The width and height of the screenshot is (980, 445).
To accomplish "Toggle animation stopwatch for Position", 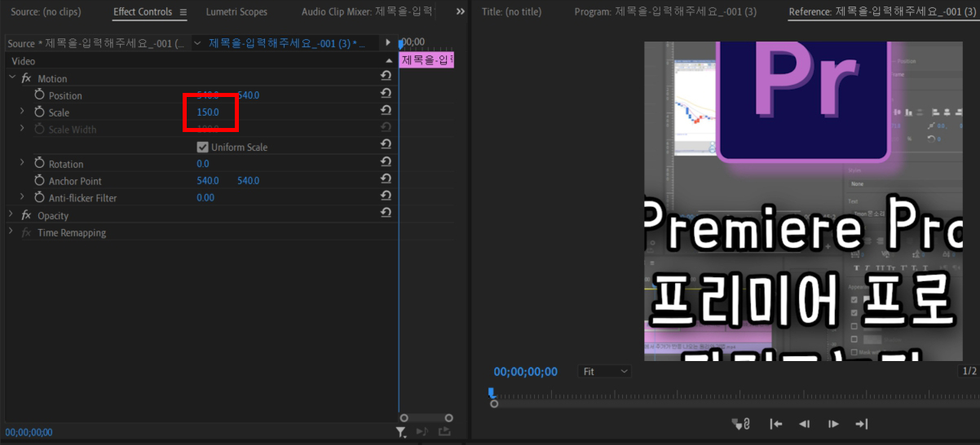I will pos(39,95).
